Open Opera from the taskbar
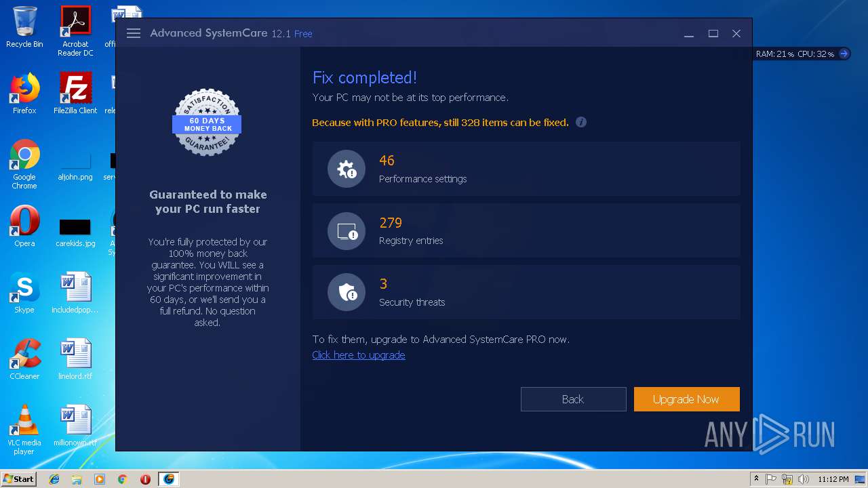 point(145,479)
